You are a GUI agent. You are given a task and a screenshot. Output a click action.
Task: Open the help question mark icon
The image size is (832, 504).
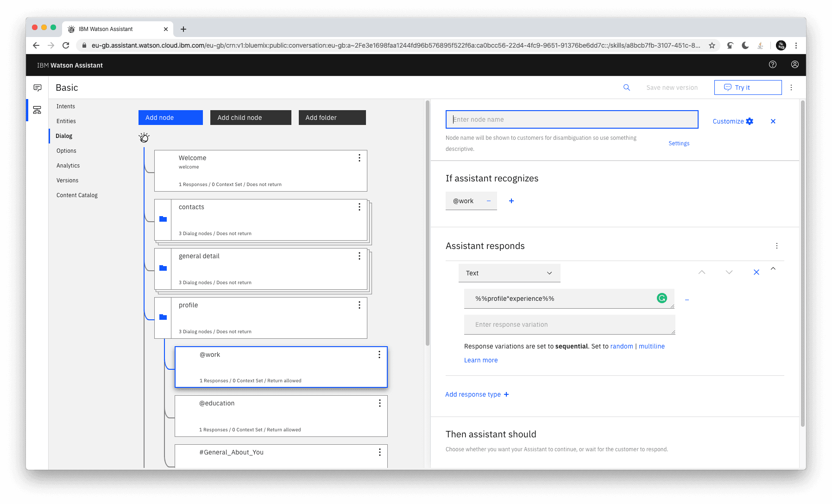coord(772,64)
